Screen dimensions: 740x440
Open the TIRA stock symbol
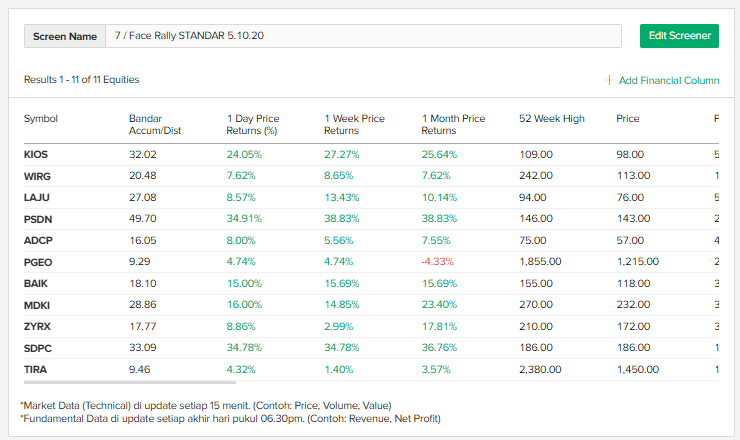[36, 369]
